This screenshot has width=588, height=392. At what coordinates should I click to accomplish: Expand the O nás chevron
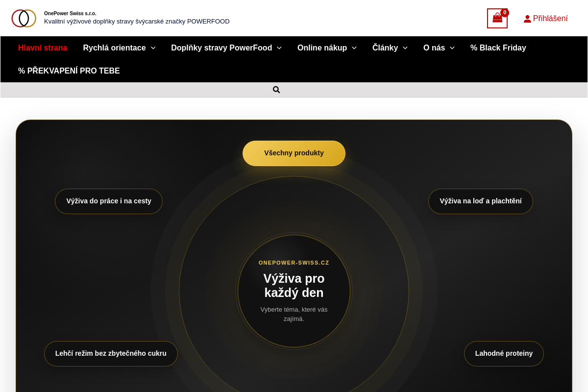point(452,48)
